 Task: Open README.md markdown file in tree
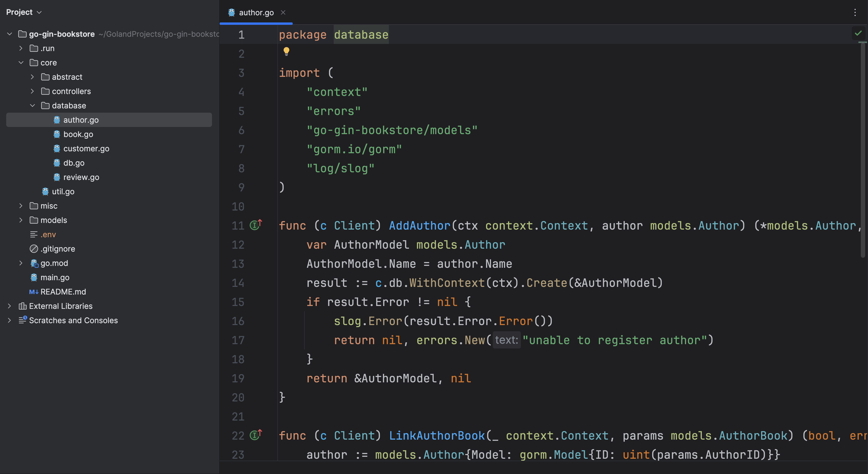point(63,292)
